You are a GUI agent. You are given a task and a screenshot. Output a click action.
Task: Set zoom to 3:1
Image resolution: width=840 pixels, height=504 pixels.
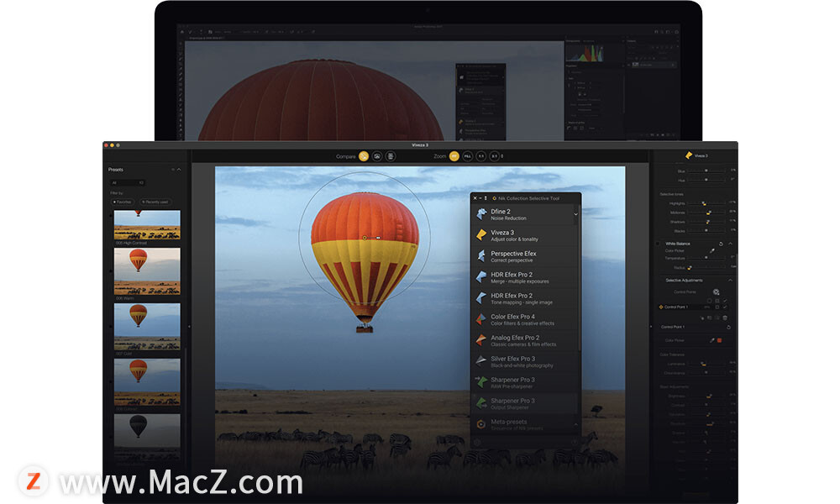click(x=495, y=156)
